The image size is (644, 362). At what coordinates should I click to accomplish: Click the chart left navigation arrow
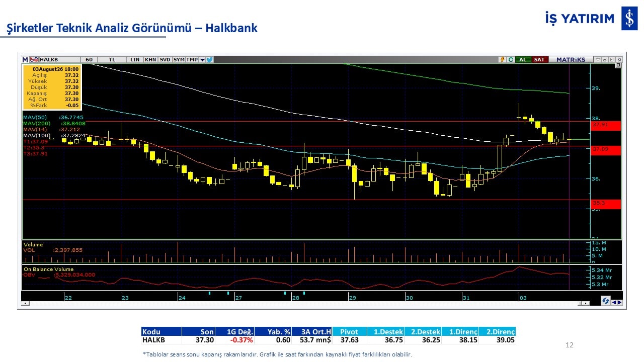pyautogui.click(x=614, y=302)
